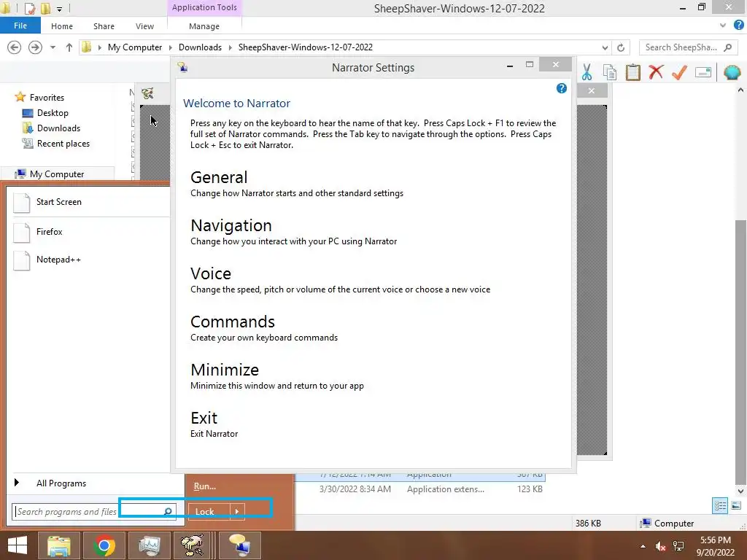Click the envelope card toolbar icon
The image size is (747, 560).
(703, 72)
